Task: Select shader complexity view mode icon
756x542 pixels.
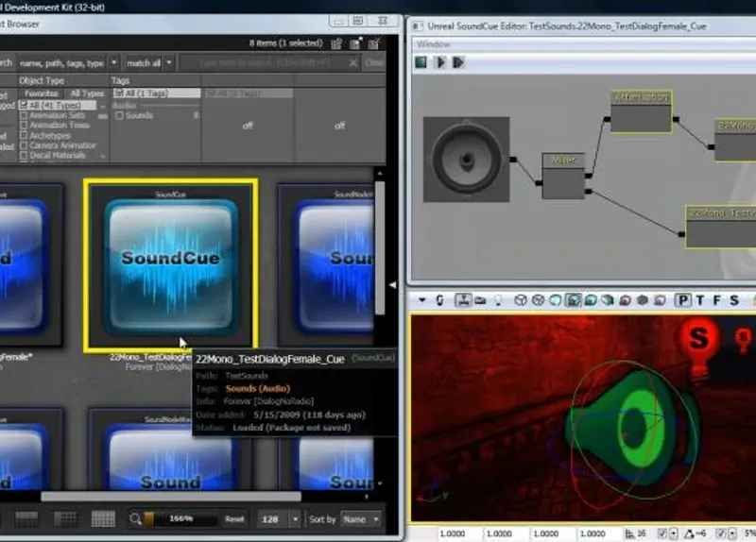Action: click(660, 300)
